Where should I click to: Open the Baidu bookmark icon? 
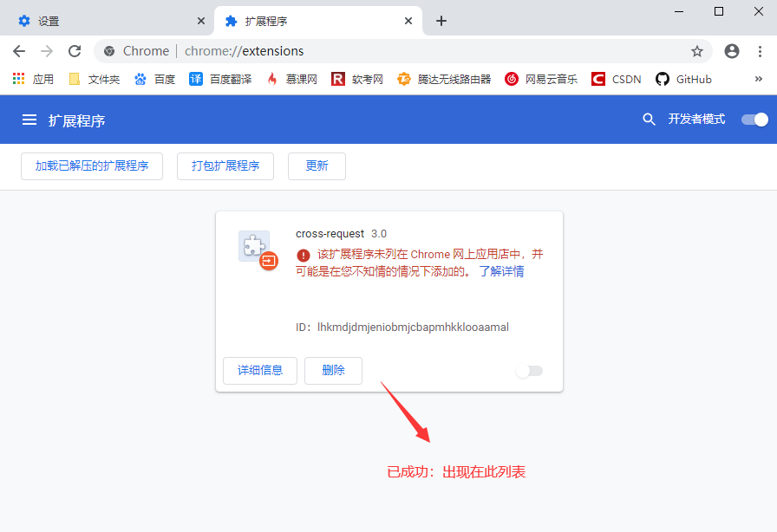pos(140,78)
